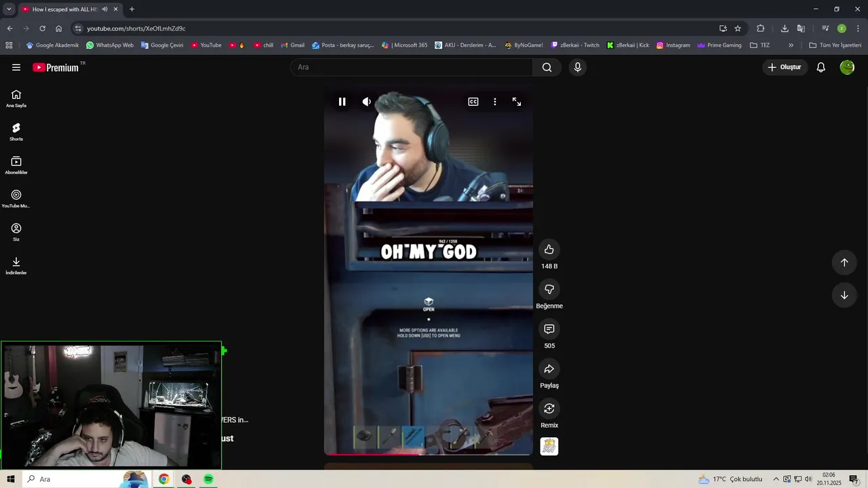The image size is (868, 488).
Task: Open İndirilenler downloads in the sidebar
Action: tap(16, 265)
